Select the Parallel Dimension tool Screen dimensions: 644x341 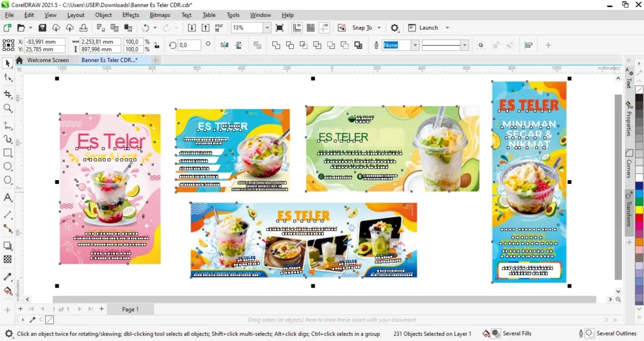pyautogui.click(x=8, y=214)
